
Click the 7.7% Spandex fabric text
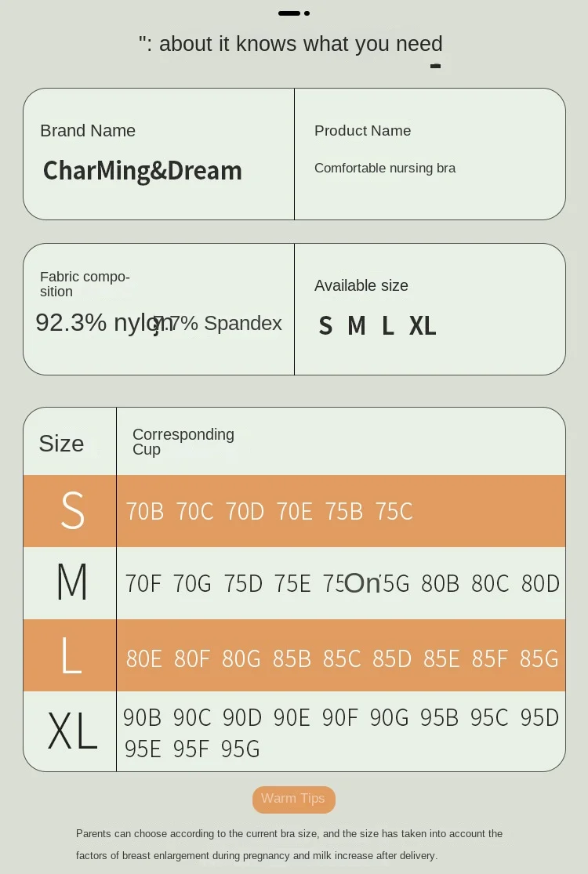[x=218, y=323]
